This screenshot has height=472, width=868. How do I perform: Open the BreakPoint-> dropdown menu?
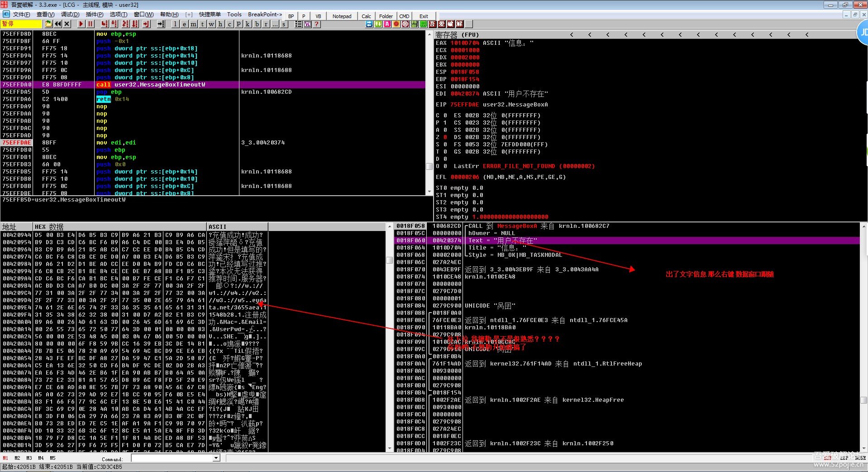point(265,14)
